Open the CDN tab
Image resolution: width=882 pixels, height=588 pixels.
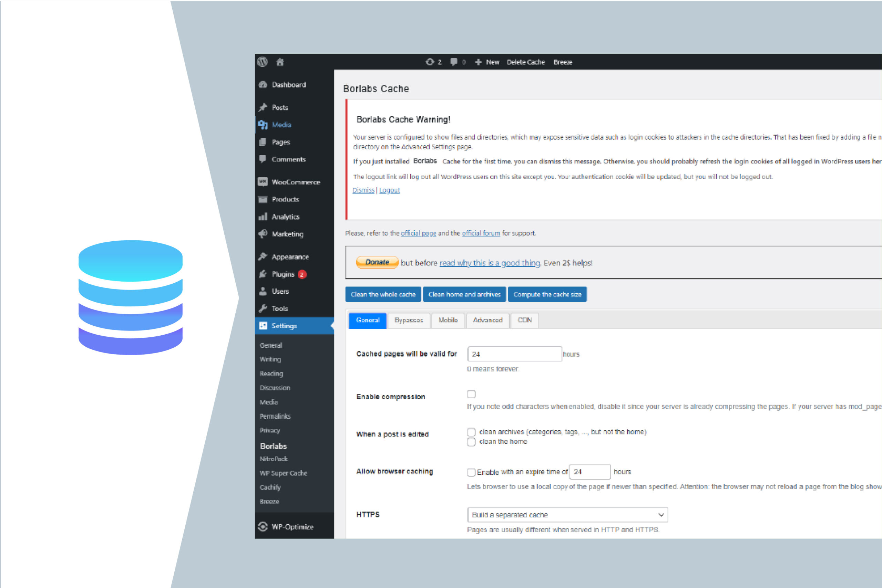[525, 321]
